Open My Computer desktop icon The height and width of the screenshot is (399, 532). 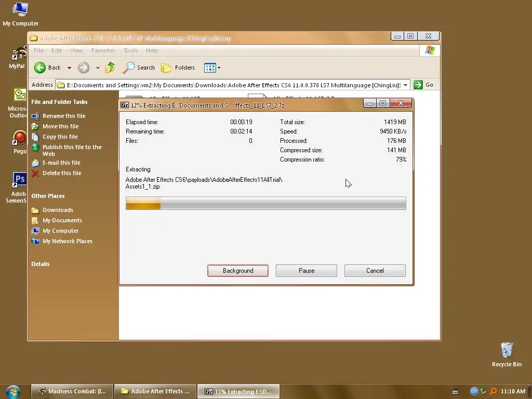click(x=20, y=14)
